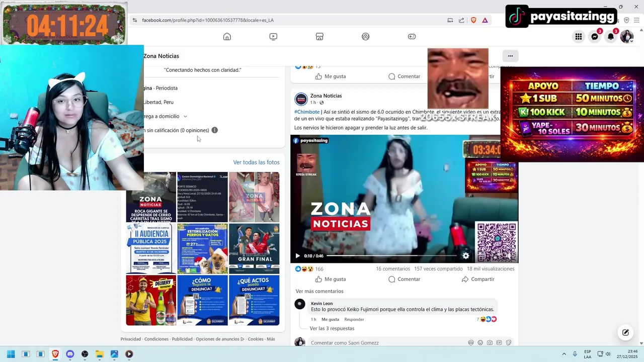View the reactions on Kevin Leon's comment
Screen dimensions: 644x362
[487, 319]
